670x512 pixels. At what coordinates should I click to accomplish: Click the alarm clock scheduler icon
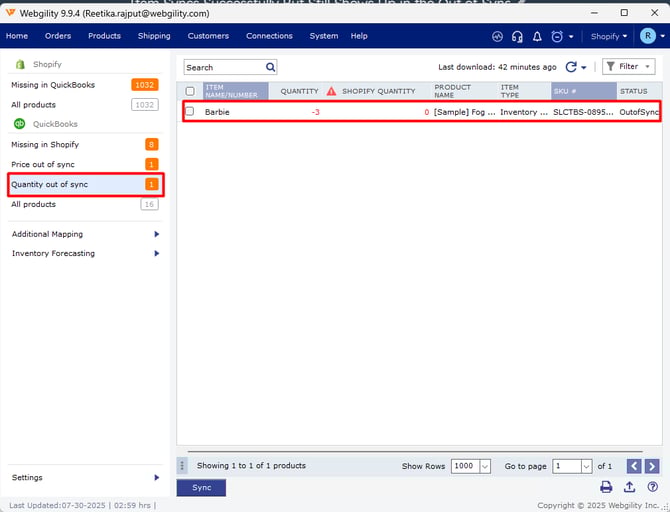point(557,36)
